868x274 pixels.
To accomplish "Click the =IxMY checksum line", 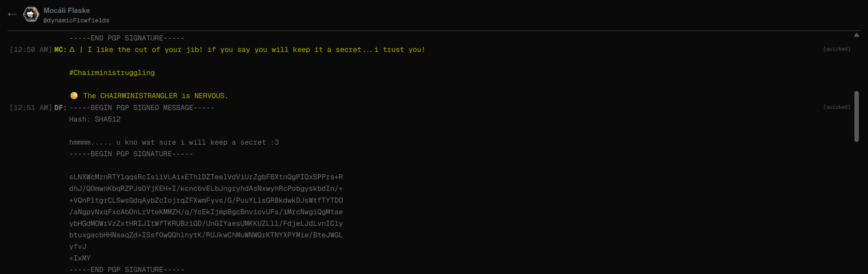I will point(80,258).
